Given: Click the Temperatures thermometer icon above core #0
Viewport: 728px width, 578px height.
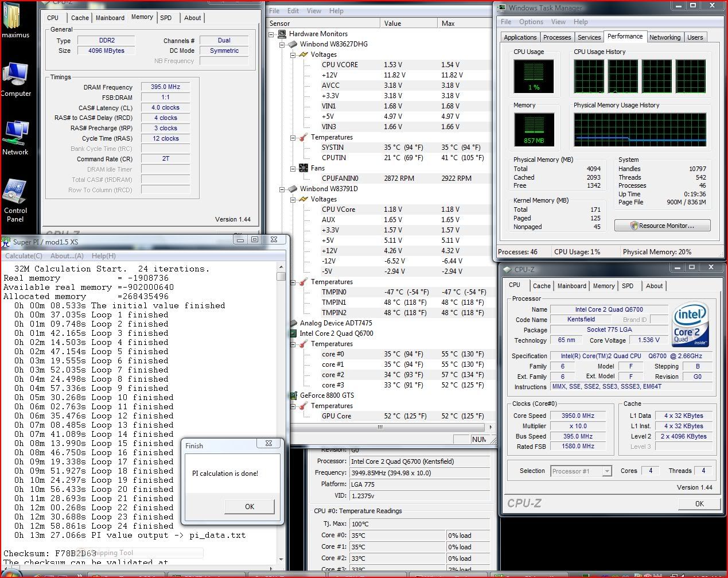Looking at the screenshot, I should coord(303,344).
